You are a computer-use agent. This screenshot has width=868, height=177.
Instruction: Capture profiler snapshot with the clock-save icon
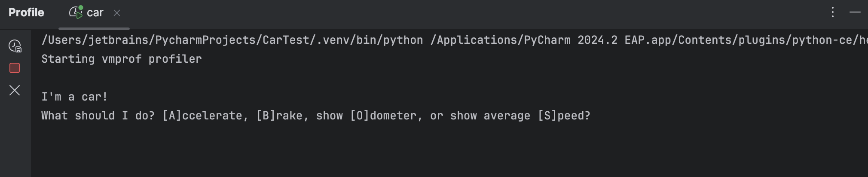[15, 46]
